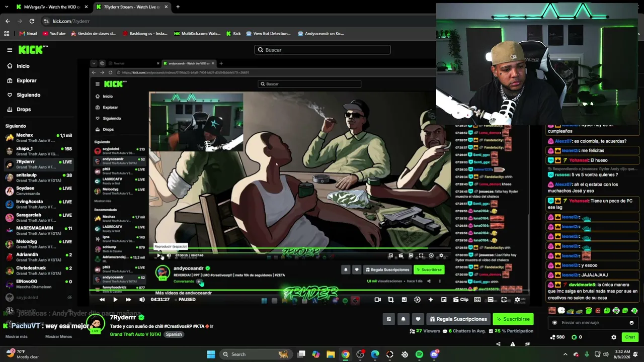Toggle theater mode in the player bar

pyautogui.click(x=491, y=300)
